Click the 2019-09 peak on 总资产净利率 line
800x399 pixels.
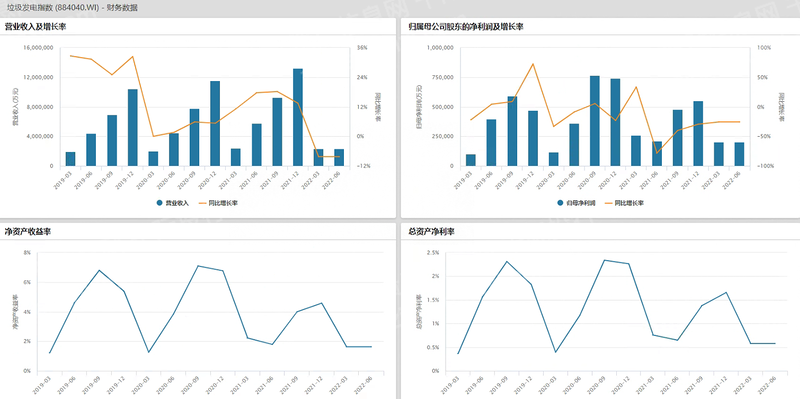507,262
